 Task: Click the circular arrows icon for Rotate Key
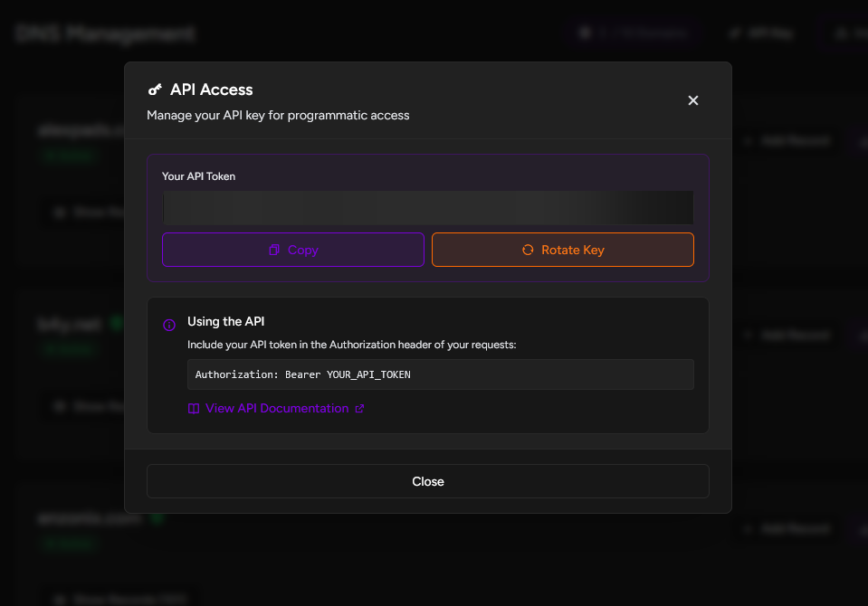pos(528,250)
